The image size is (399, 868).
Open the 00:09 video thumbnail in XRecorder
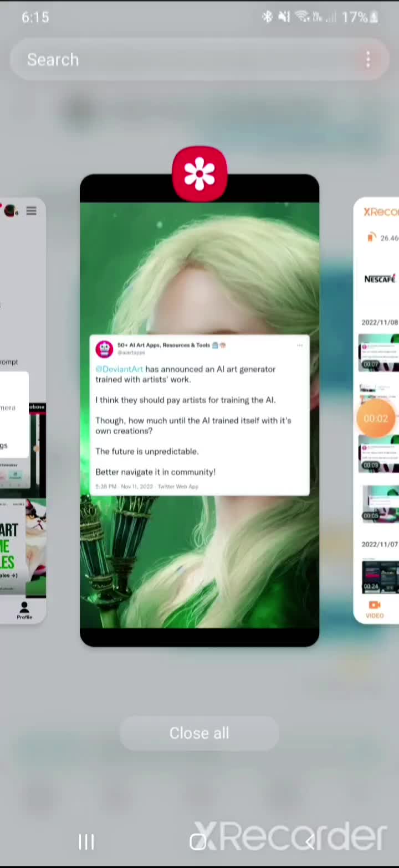click(x=379, y=454)
